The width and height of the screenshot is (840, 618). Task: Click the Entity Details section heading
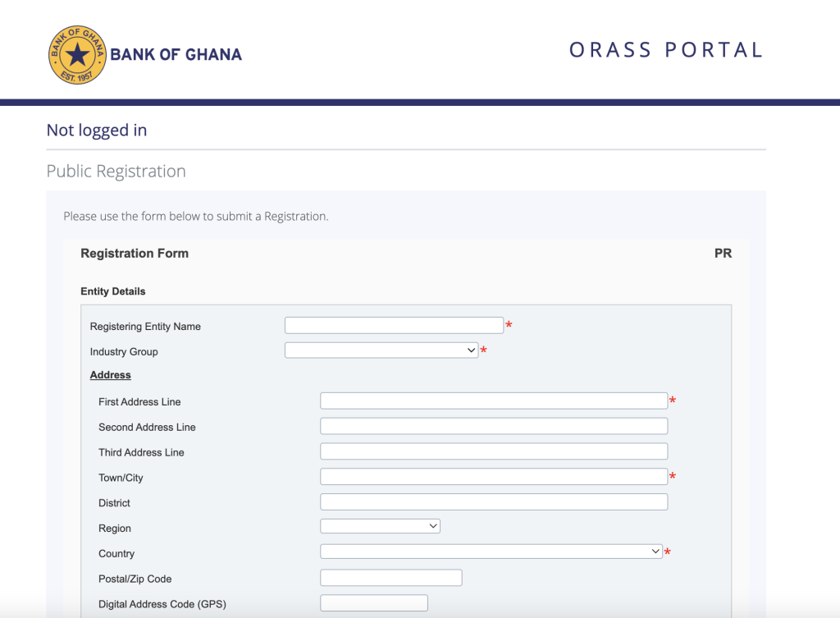113,291
